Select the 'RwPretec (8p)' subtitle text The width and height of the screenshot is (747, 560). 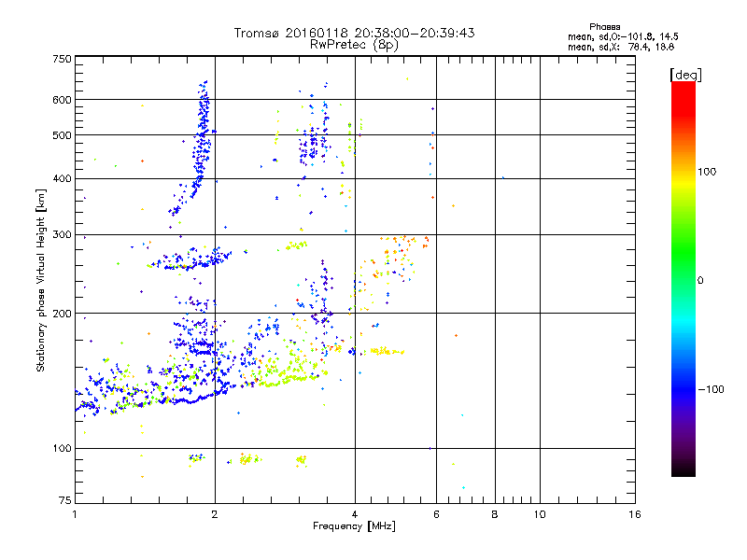pos(354,45)
